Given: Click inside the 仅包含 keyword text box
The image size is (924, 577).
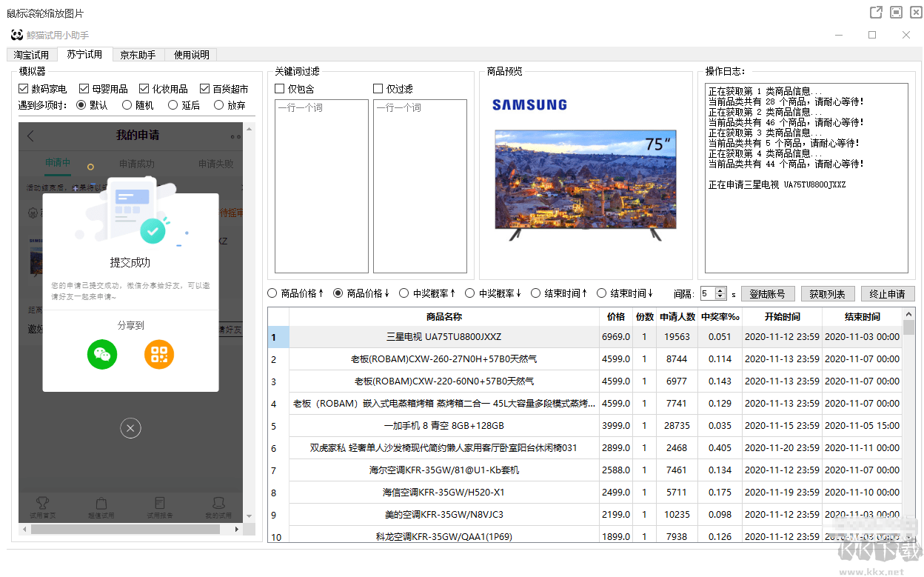Looking at the screenshot, I should tap(321, 186).
